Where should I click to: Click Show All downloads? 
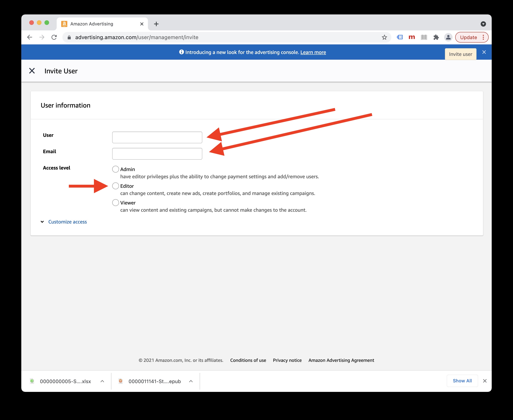[x=462, y=381]
